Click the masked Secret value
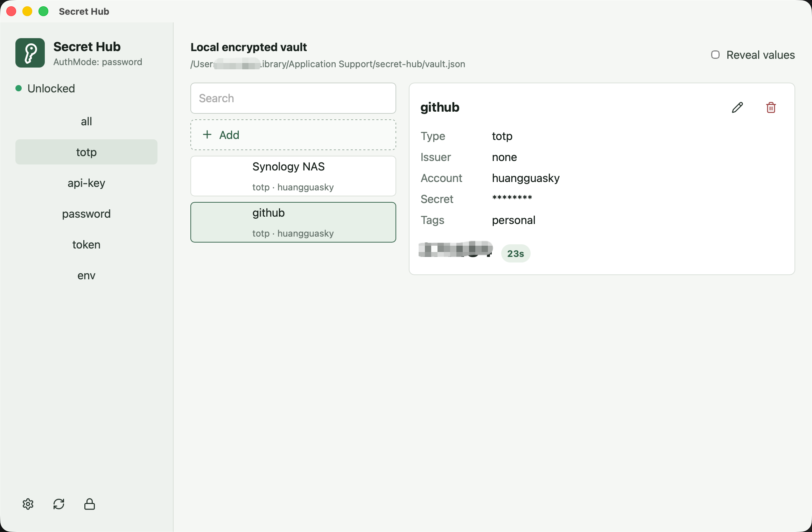The height and width of the screenshot is (532, 812). 512,199
